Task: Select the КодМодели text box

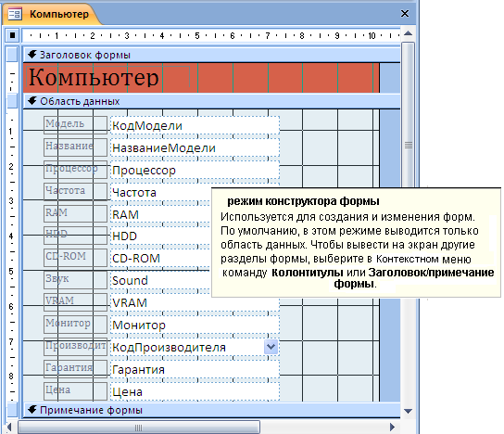Action: pos(195,125)
